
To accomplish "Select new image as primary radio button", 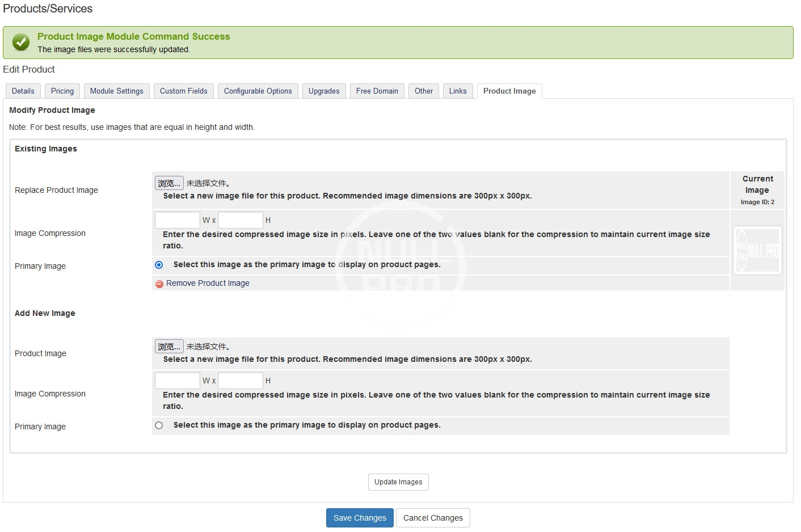I will click(x=159, y=425).
